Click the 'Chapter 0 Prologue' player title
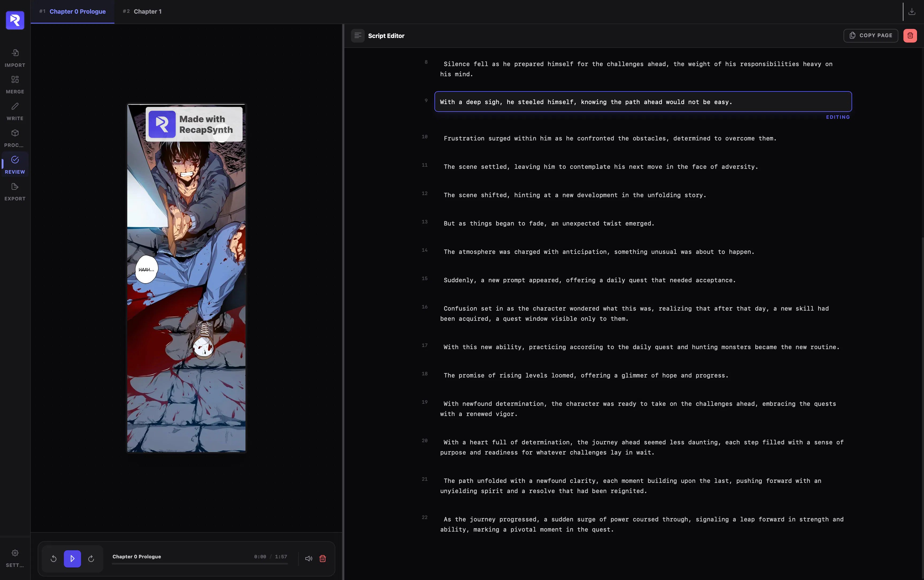The width and height of the screenshot is (924, 580). click(137, 557)
